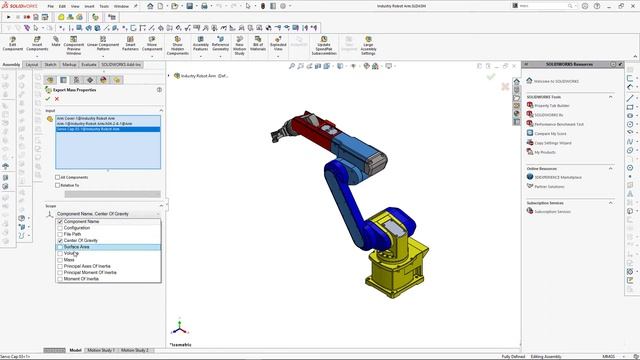The height and width of the screenshot is (360, 640).
Task: Open Compare My Score link
Action: 550,133
